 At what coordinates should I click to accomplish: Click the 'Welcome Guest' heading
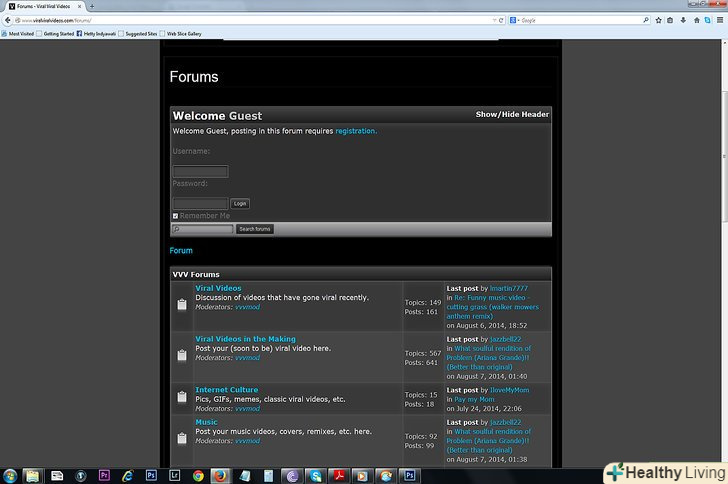[x=217, y=116]
